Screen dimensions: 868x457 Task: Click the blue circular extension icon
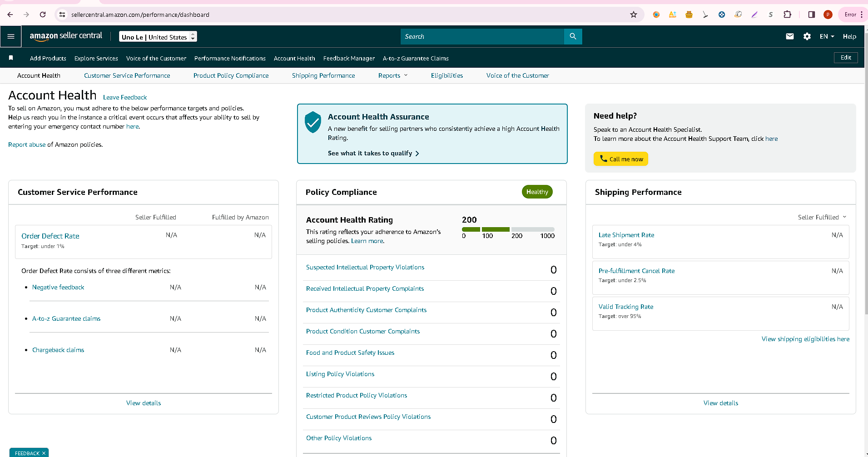722,15
